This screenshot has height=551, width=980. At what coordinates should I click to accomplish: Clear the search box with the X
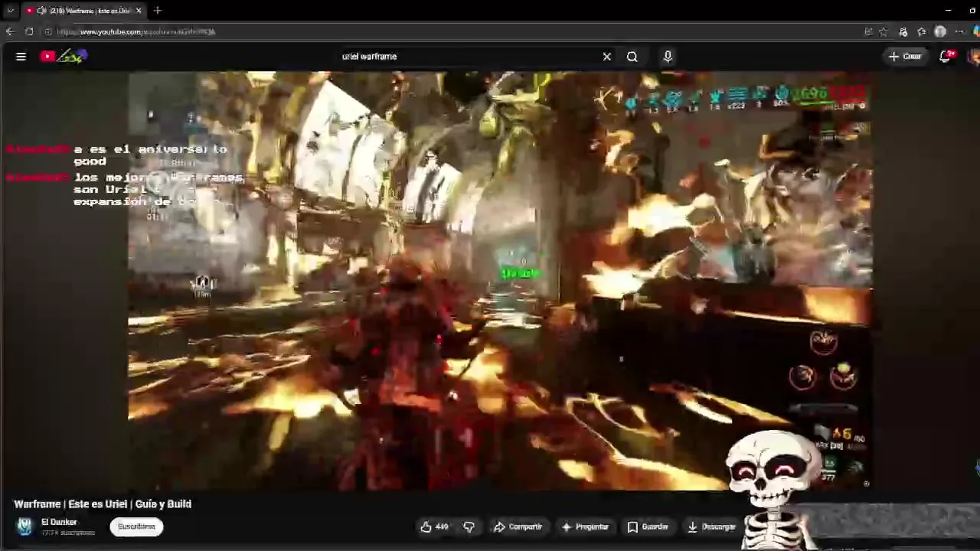click(606, 56)
